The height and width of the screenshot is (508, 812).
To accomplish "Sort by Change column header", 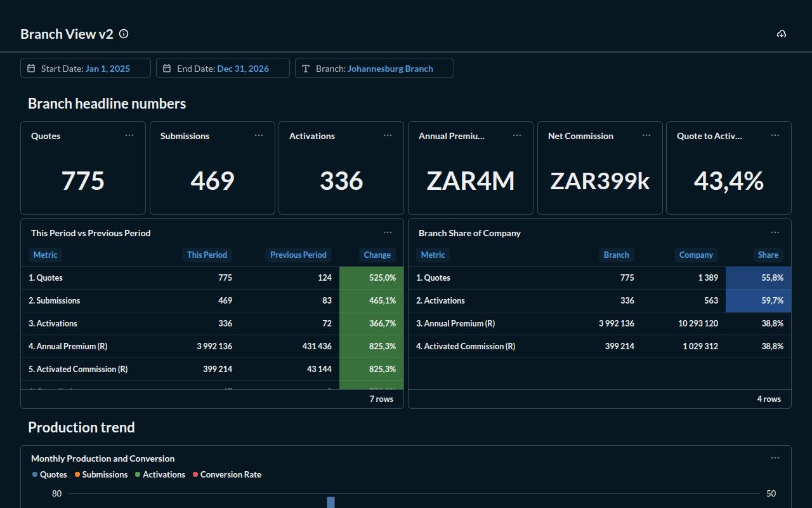I will (377, 255).
